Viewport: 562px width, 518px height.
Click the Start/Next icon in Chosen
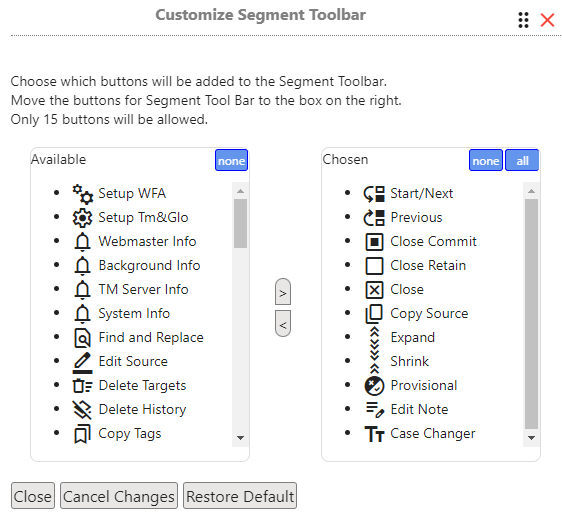[x=374, y=194]
